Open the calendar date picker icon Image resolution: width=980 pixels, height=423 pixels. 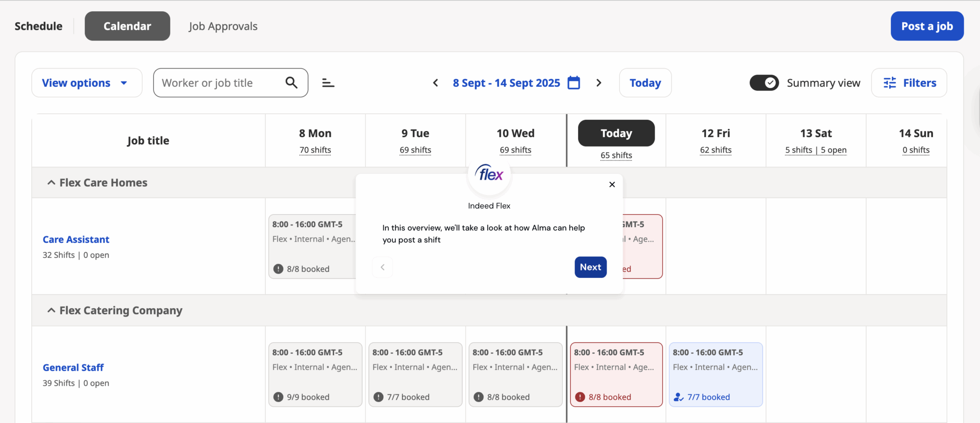click(x=574, y=83)
